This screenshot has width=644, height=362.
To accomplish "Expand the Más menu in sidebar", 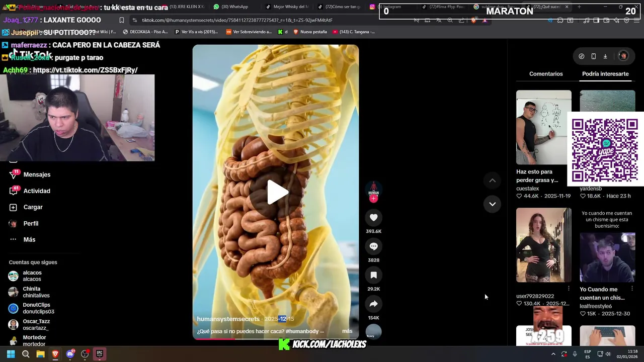I will [x=23, y=240].
